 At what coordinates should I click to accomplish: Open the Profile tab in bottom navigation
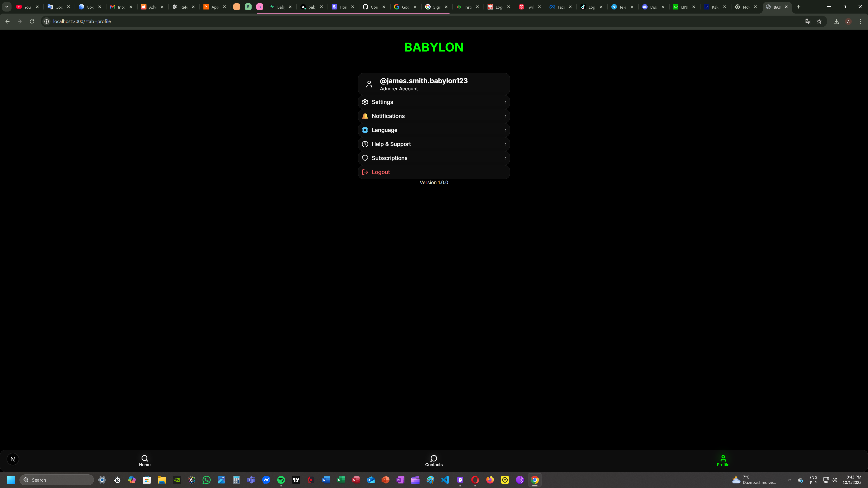coord(723,461)
